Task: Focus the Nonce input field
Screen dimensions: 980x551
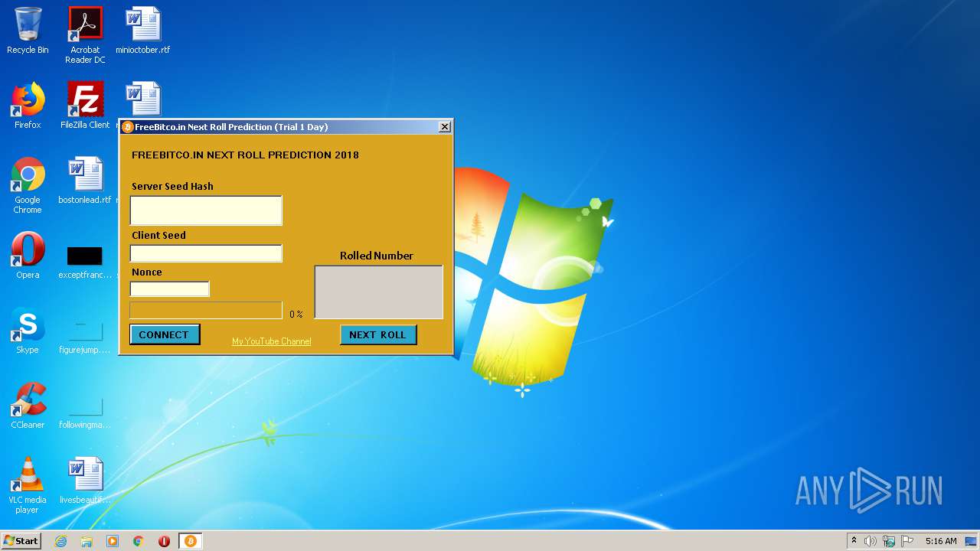Action: tap(169, 289)
